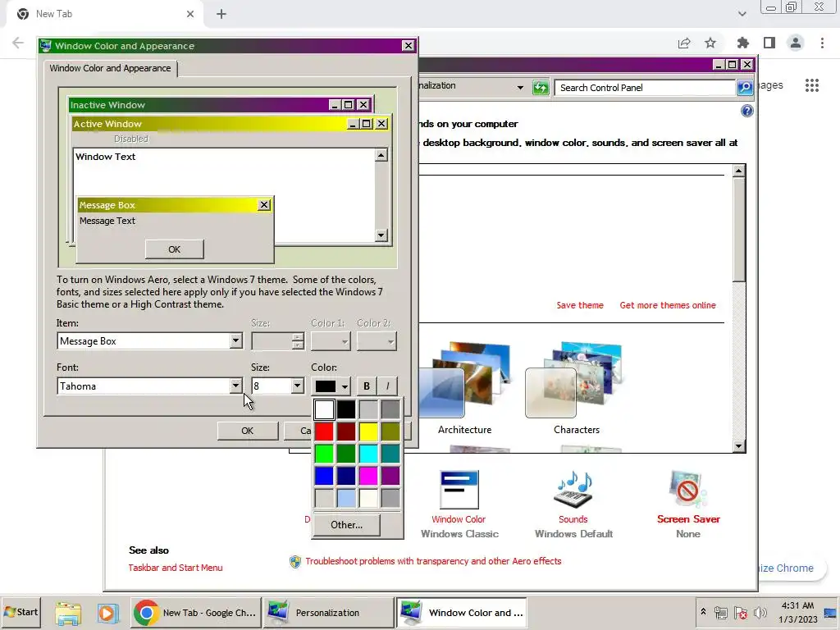Pick the purple color swatch

coord(390,476)
